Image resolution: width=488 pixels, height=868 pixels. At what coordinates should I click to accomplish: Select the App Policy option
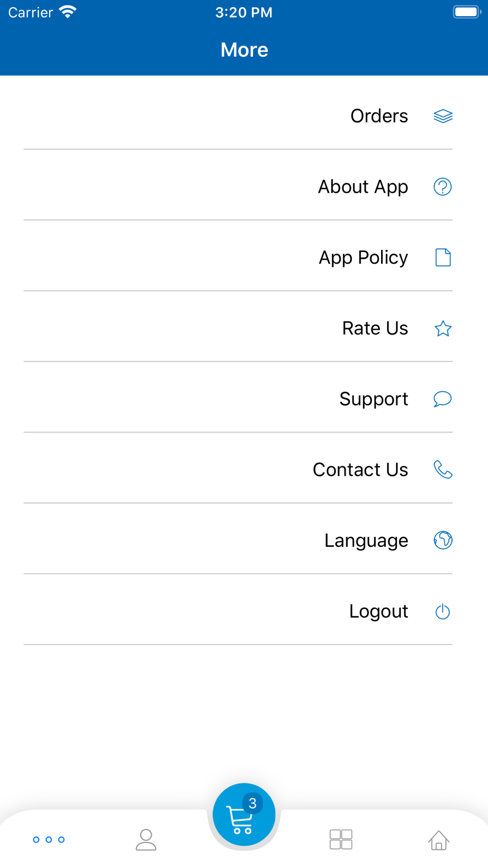coord(238,257)
